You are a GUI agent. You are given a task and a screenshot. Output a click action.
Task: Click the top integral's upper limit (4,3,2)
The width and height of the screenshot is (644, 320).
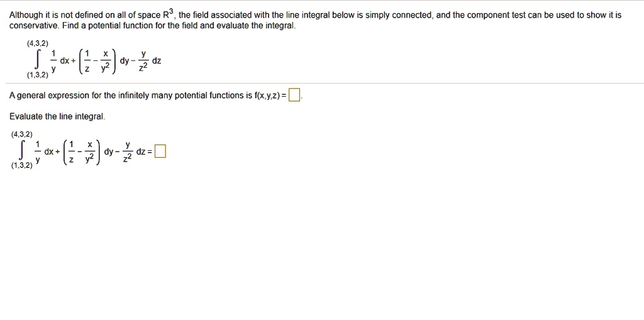click(36, 43)
